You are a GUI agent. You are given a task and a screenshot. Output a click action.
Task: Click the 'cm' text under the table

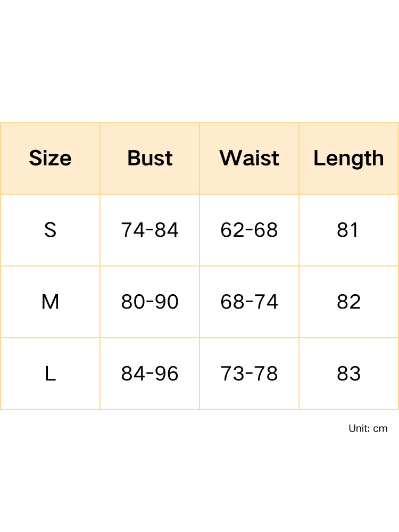pyautogui.click(x=380, y=428)
